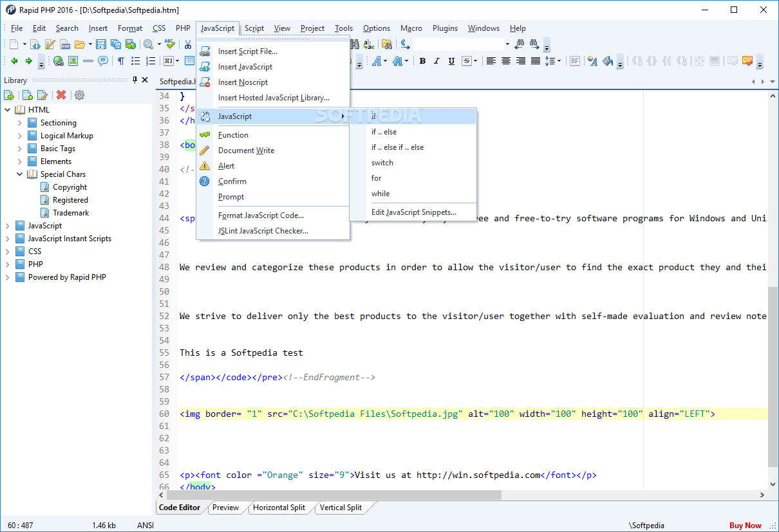779x532 pixels.
Task: Click the align left button
Action: tap(491, 61)
